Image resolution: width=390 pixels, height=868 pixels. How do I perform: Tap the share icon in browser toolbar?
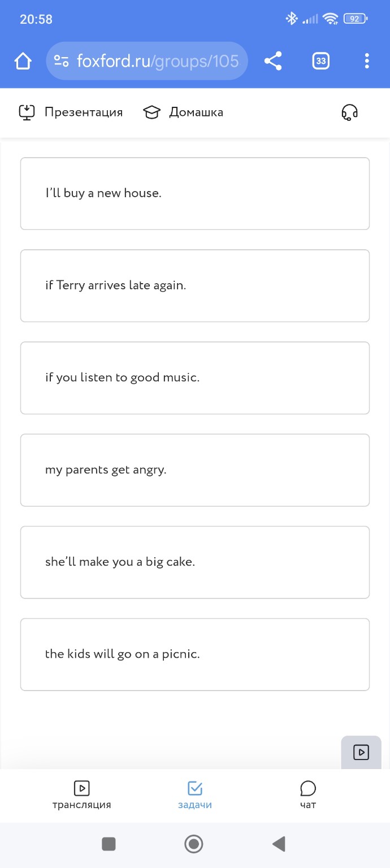point(273,61)
